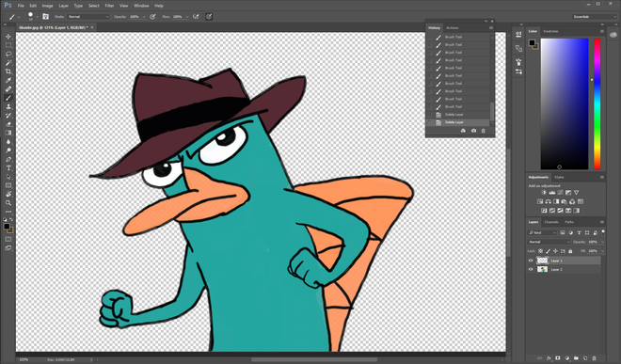Screen dimensions: 621x364
Task: Switch to the Actions tab
Action: pos(453,27)
